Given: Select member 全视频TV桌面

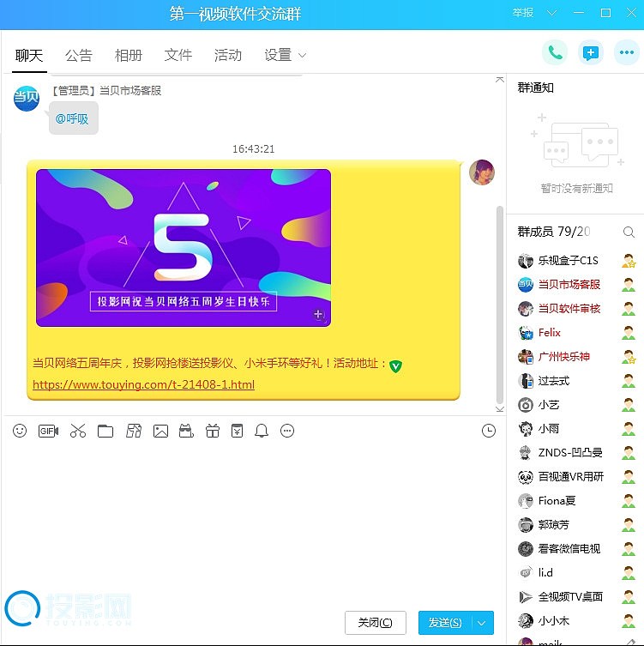Looking at the screenshot, I should pos(576,596).
